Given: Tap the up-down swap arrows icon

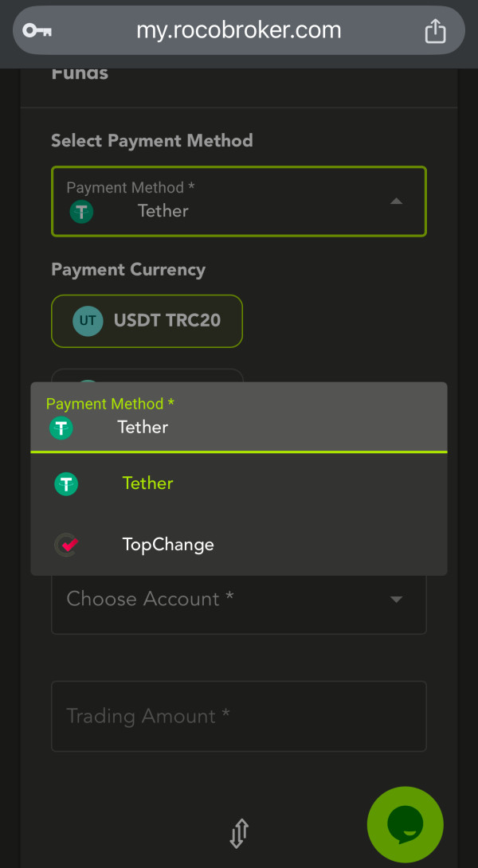Looking at the screenshot, I should pos(239,833).
